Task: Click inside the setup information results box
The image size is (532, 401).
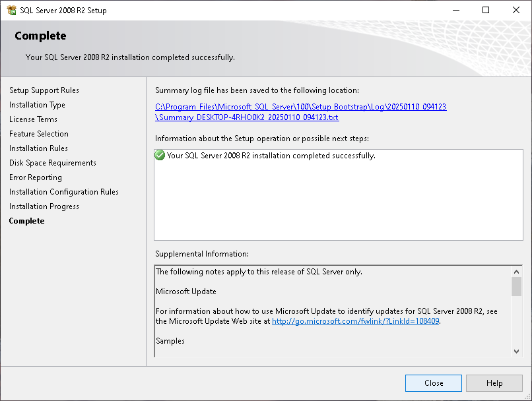Action: [x=338, y=195]
